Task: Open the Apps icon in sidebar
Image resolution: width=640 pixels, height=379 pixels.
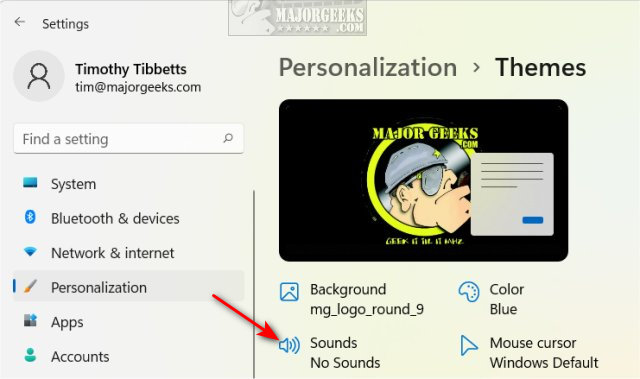Action: point(30,321)
